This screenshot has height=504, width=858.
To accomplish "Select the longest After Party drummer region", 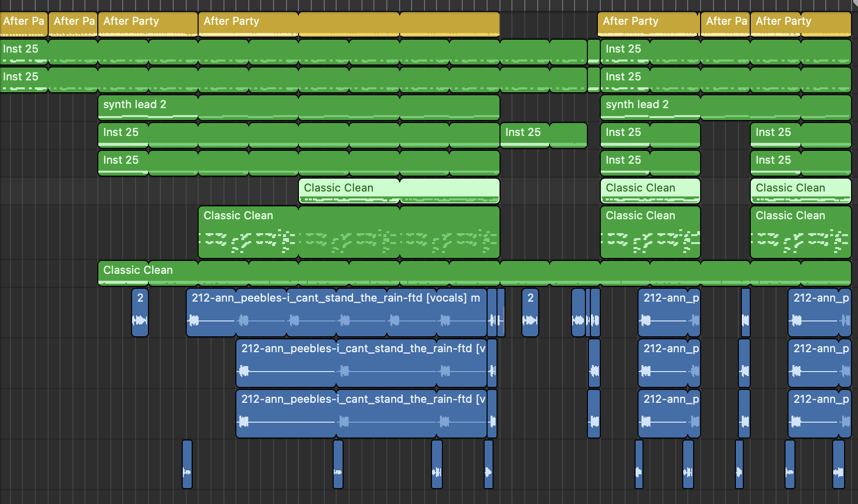I will click(349, 24).
